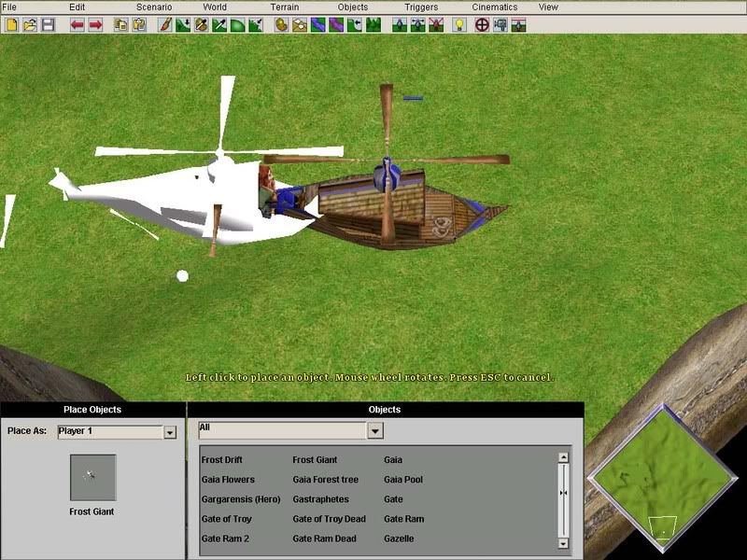747x560 pixels.
Task: Save scenario using the floppy disk icon
Action: (x=47, y=24)
